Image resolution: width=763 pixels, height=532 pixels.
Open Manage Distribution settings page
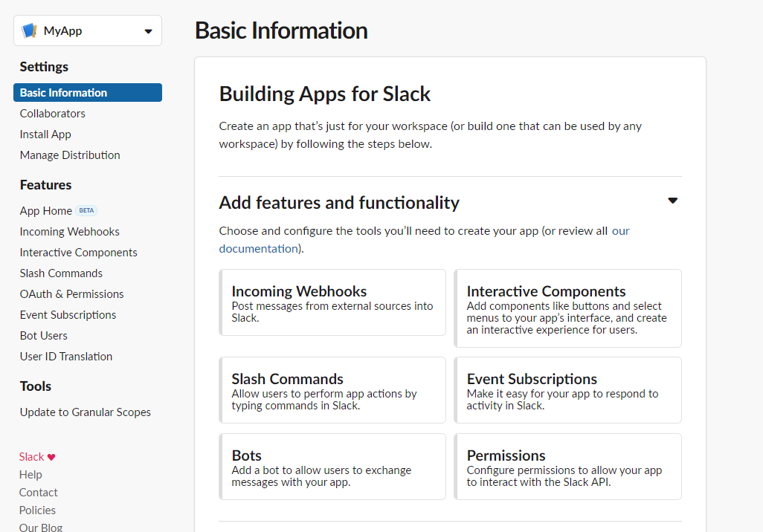click(70, 155)
